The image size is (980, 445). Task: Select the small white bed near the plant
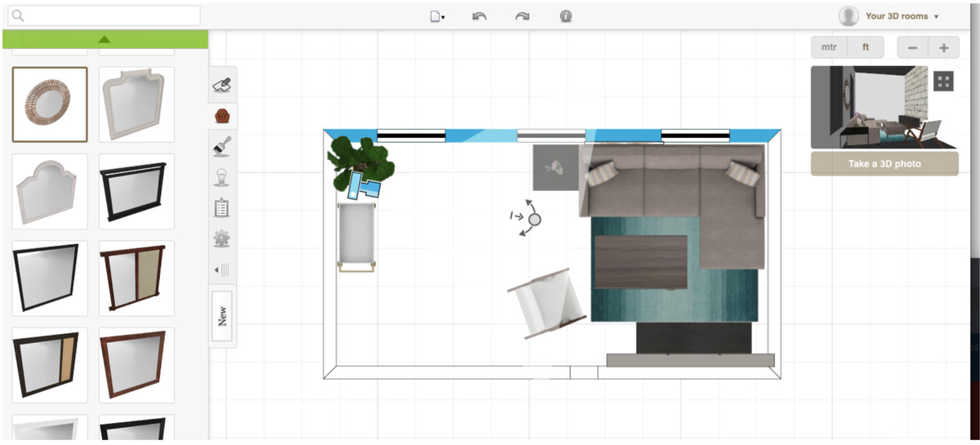tap(357, 236)
